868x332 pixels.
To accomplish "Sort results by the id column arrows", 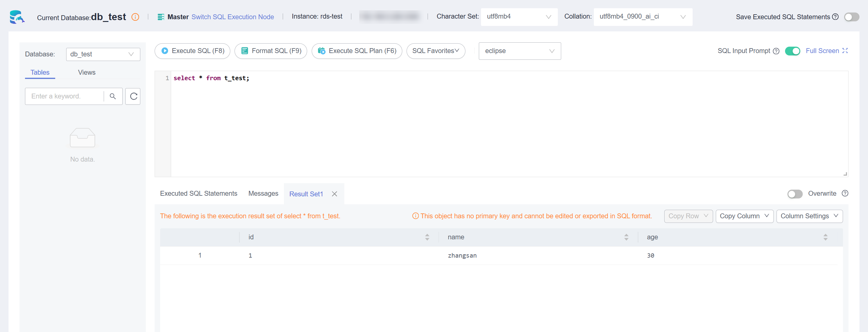I will tap(427, 237).
